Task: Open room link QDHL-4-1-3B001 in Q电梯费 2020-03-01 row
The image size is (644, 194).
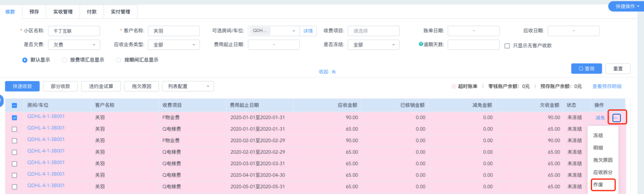Action: pyautogui.click(x=46, y=162)
